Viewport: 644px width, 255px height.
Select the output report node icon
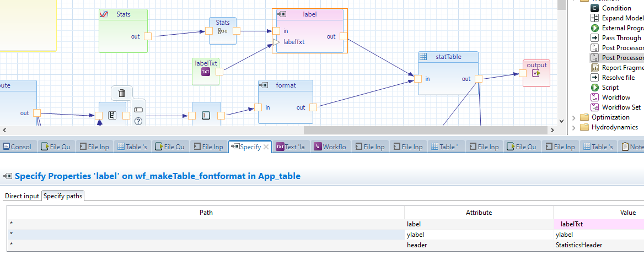point(536,73)
